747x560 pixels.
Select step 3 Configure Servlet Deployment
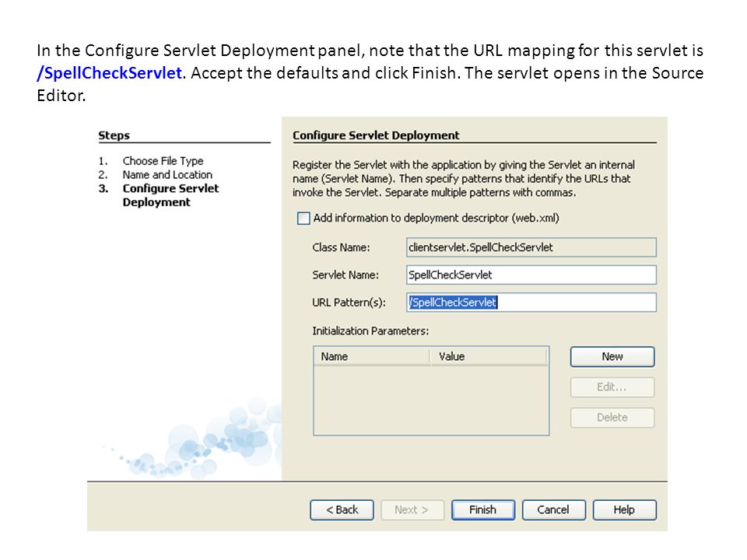point(170,195)
